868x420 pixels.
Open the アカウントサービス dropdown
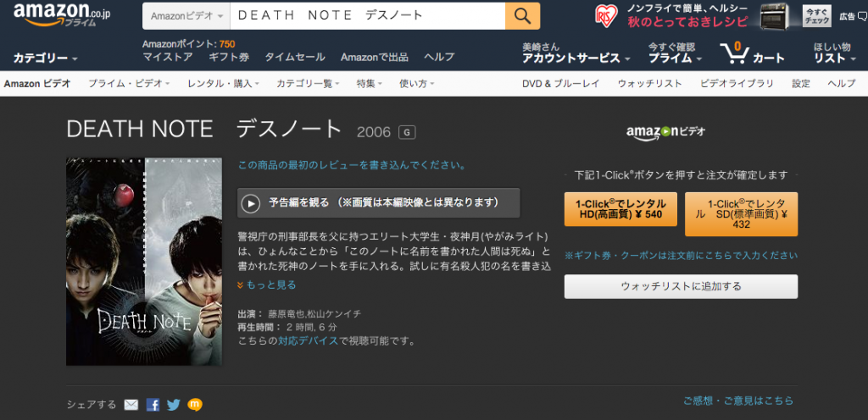click(576, 58)
